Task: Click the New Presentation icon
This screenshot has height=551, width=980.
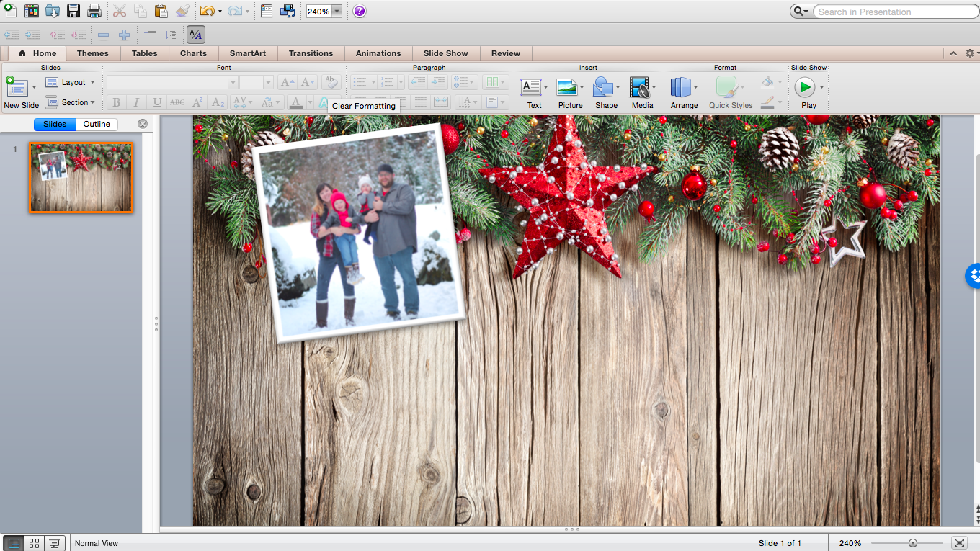Action: 10,11
